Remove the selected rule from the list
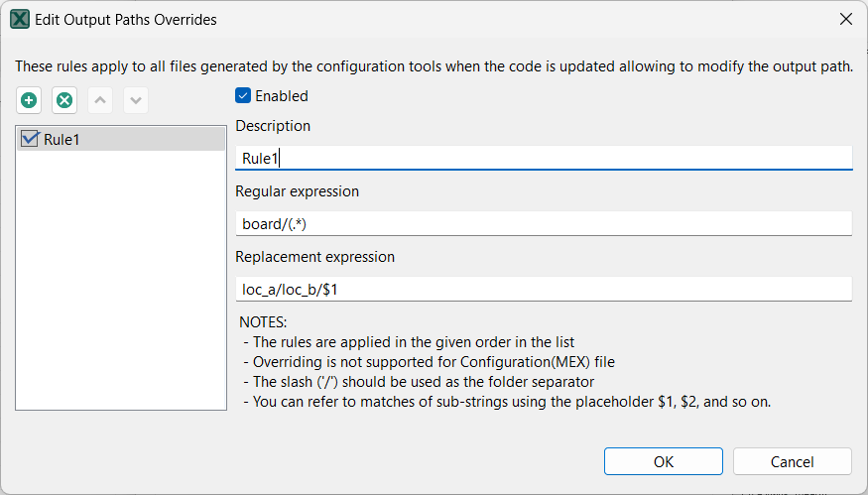The image size is (868, 495). click(x=64, y=100)
